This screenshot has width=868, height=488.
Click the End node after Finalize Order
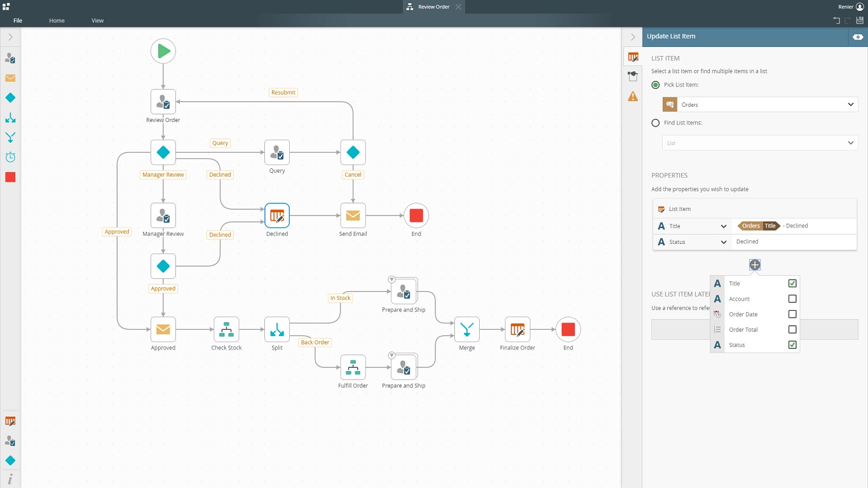pos(568,330)
